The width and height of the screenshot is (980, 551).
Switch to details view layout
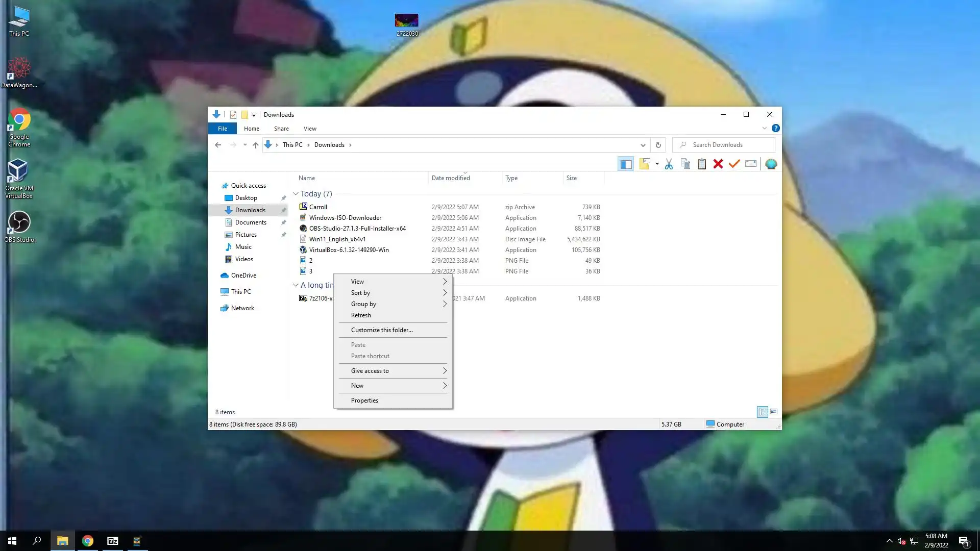pyautogui.click(x=763, y=412)
